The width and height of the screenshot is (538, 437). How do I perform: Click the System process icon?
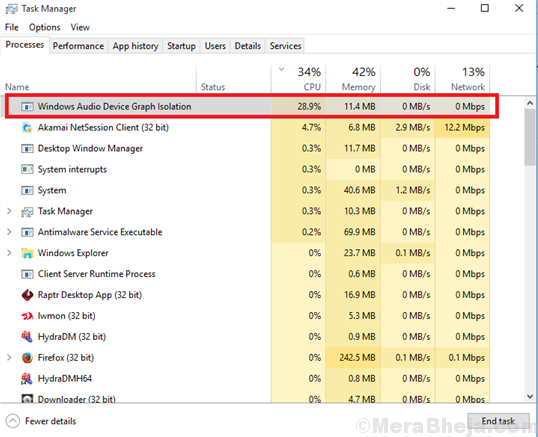click(x=27, y=190)
